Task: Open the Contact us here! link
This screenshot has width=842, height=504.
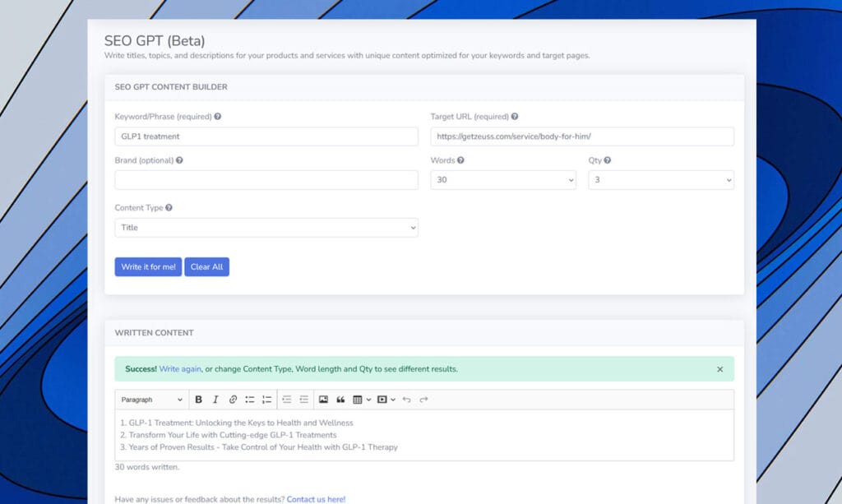Action: coord(316,499)
